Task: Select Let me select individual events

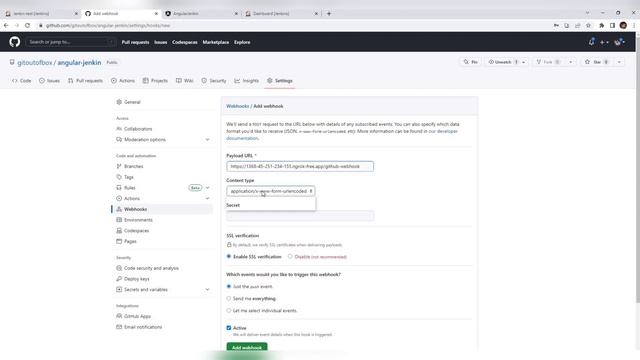Action: click(229, 310)
